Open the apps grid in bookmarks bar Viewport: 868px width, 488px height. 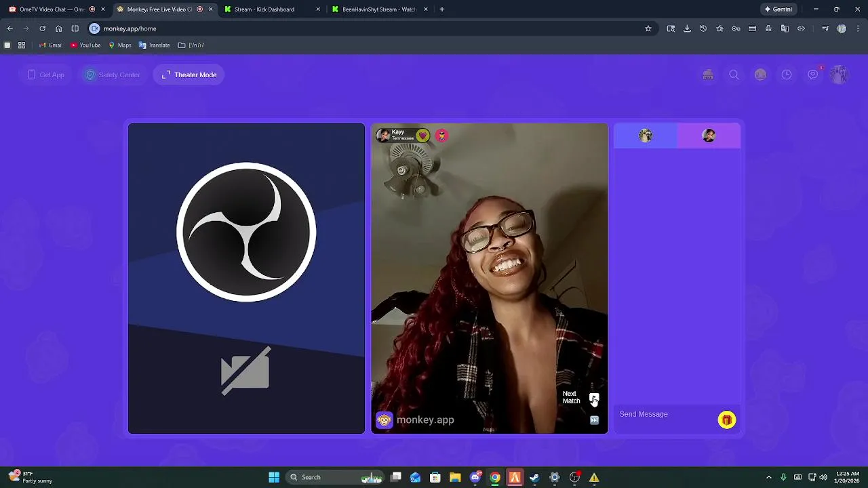(22, 45)
